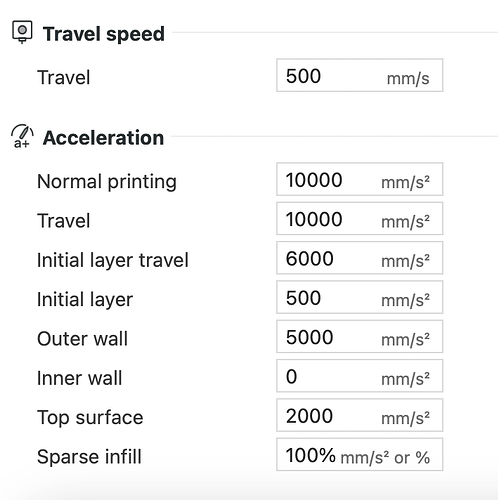
Task: Edit the Inner wall acceleration value
Action: click(x=359, y=376)
